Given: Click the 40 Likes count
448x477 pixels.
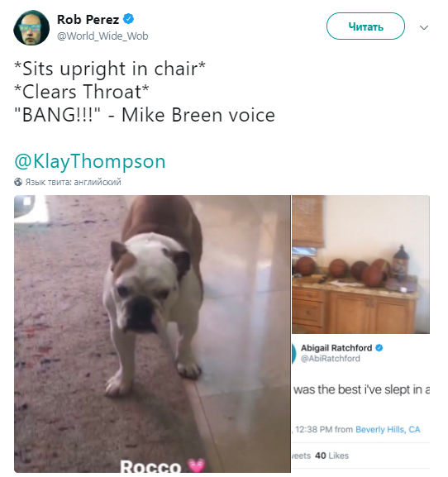Looking at the screenshot, I should point(331,456).
